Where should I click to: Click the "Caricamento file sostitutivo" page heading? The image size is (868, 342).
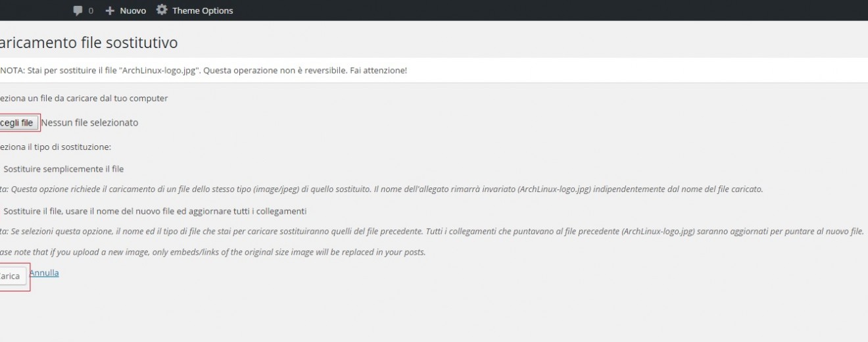coord(88,43)
